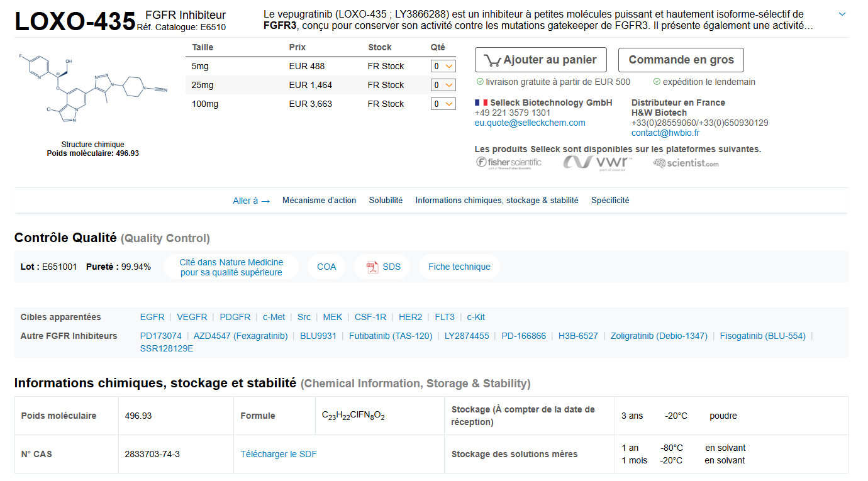This screenshot has height=481, width=868.
Task: Email contact@hwbio.fr
Action: [x=665, y=133]
